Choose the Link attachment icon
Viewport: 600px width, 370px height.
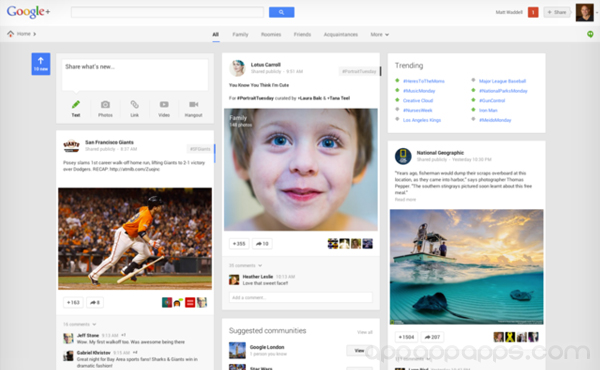[134, 104]
